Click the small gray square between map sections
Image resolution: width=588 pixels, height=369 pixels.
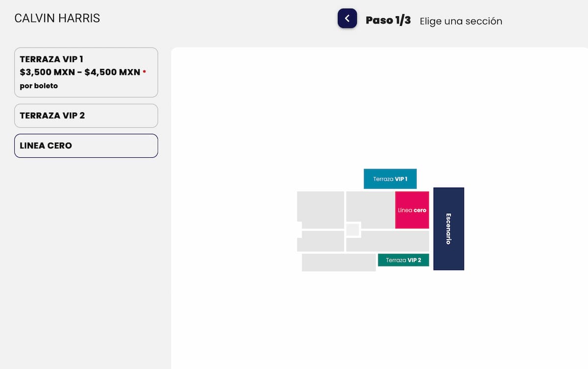coord(353,228)
